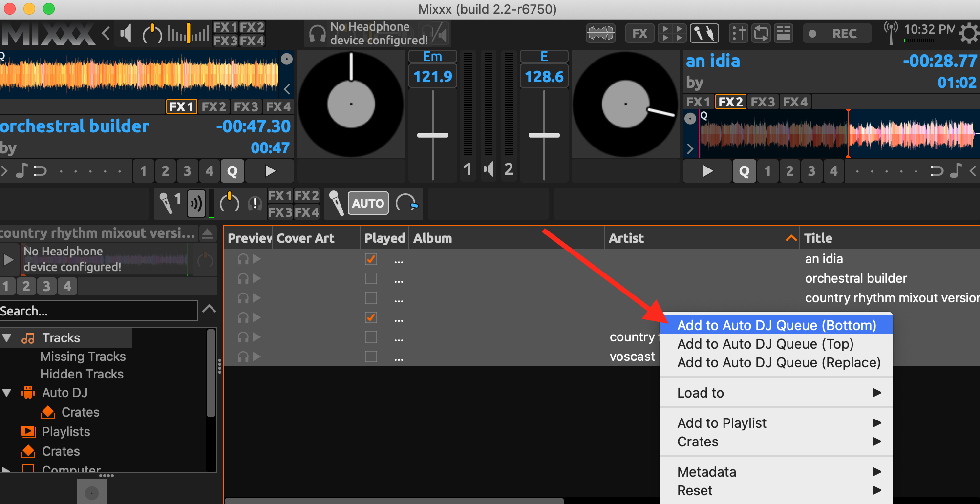980x504 pixels.
Task: Toggle the deck 1 repeat loop icon
Action: [x=40, y=171]
